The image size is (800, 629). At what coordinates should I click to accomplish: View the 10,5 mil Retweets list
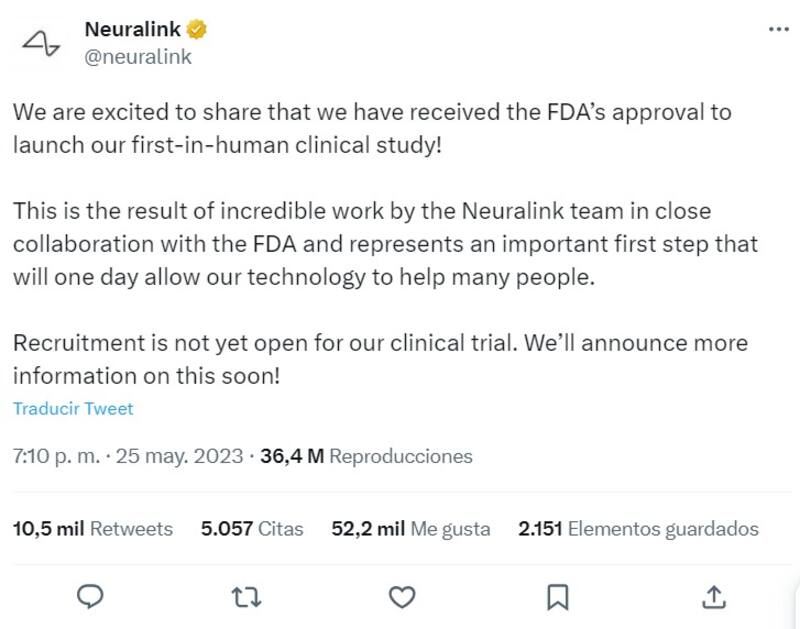click(92, 529)
